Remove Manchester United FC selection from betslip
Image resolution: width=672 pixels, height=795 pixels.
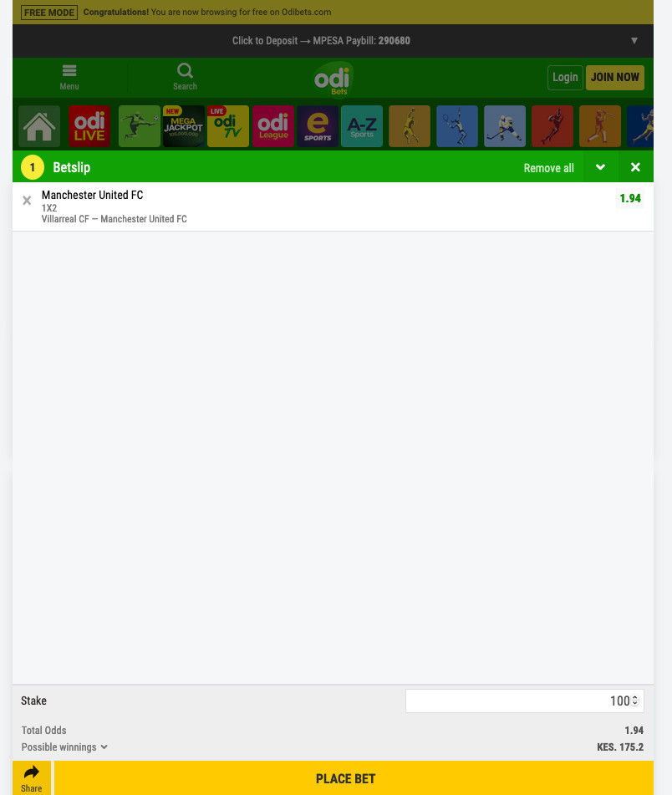(x=27, y=201)
